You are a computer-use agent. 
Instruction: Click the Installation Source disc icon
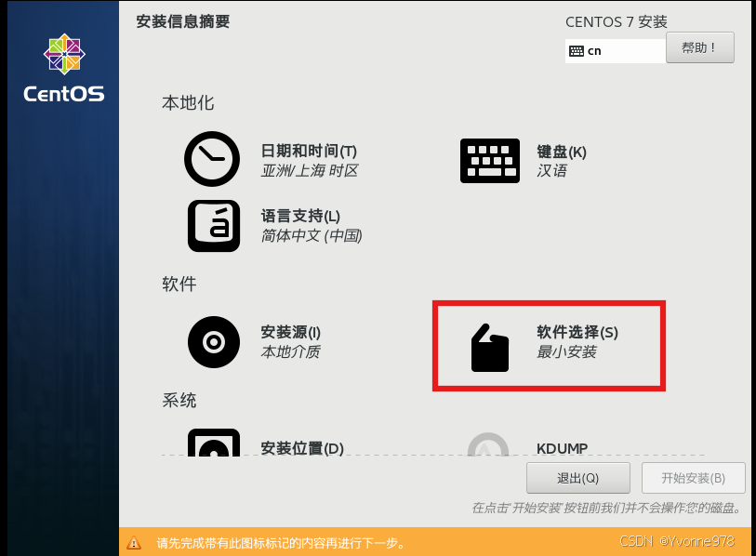click(x=214, y=342)
